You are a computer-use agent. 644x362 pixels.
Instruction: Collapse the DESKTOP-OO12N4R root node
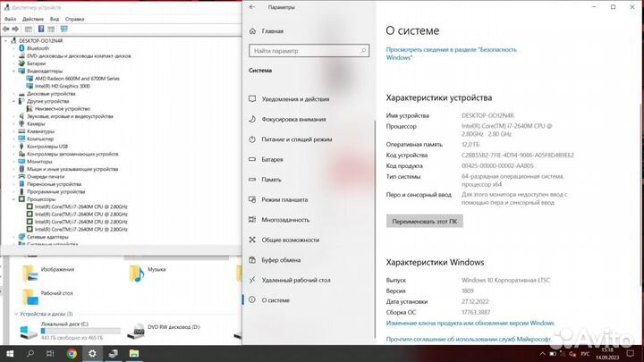tap(6, 41)
